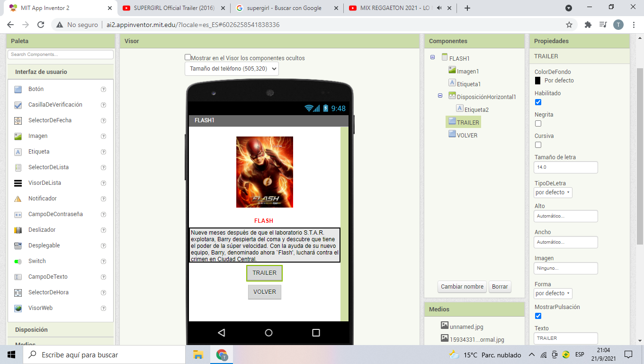Open the Windows notification center

pyautogui.click(x=628, y=355)
